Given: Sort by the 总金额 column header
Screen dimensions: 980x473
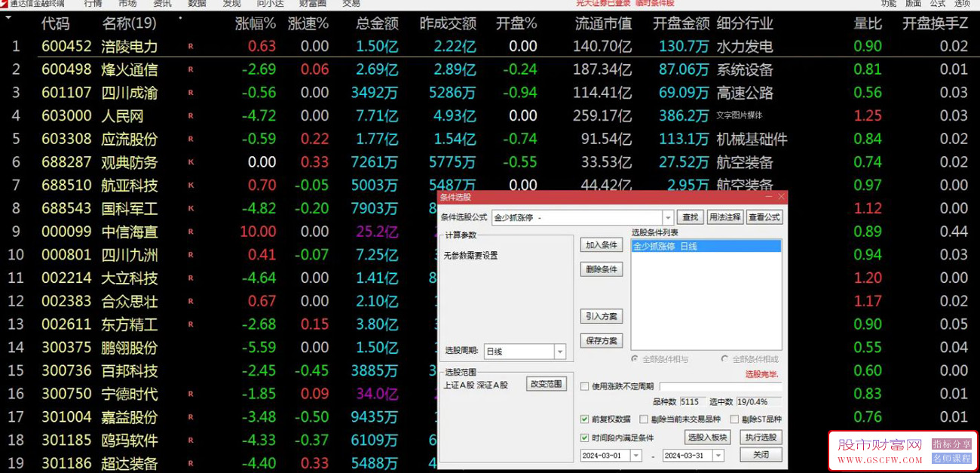Looking at the screenshot, I should click(x=377, y=24).
